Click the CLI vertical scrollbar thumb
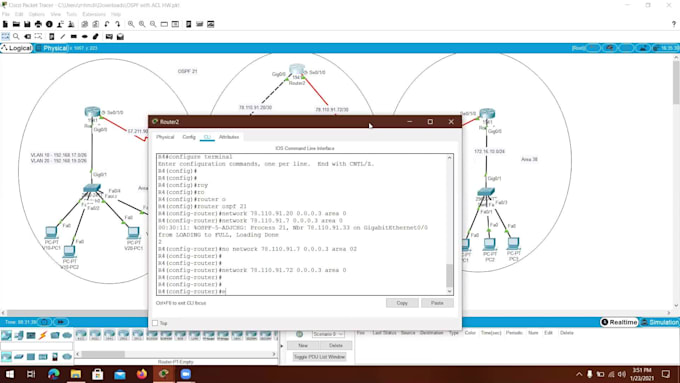 pyautogui.click(x=449, y=275)
